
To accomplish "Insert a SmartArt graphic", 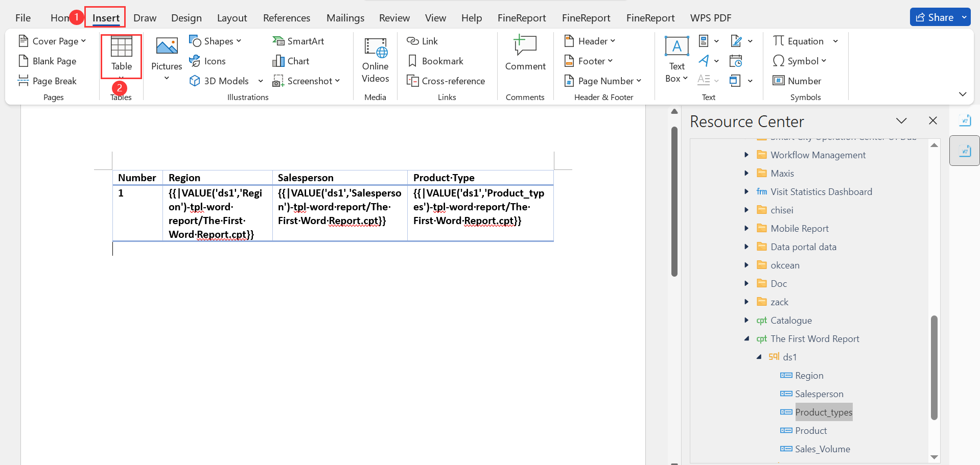I will (298, 40).
